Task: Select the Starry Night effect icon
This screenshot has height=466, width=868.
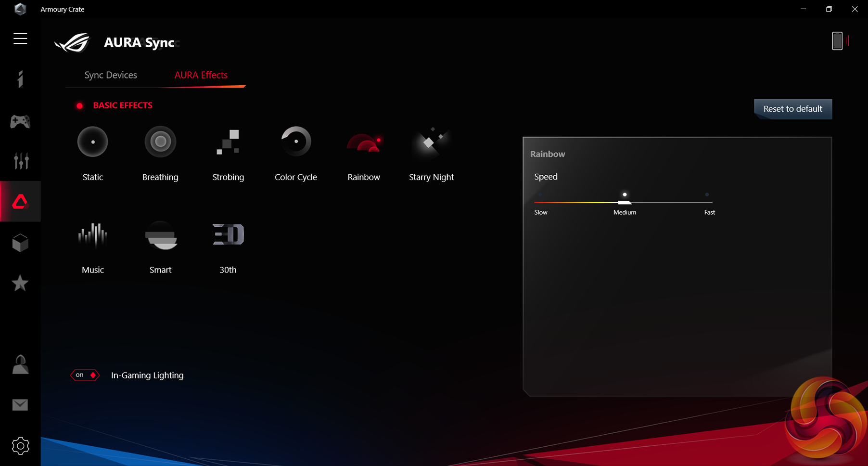Action: (x=431, y=142)
